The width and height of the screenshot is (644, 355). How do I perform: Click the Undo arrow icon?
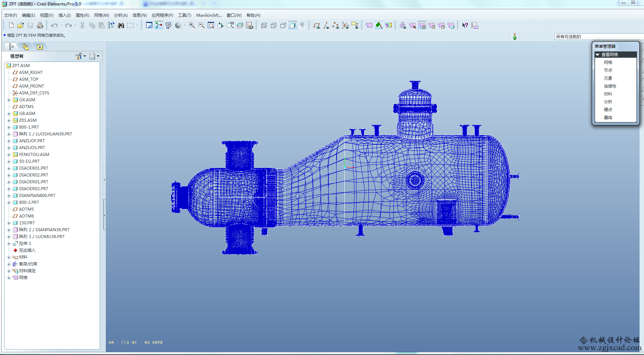pos(54,25)
